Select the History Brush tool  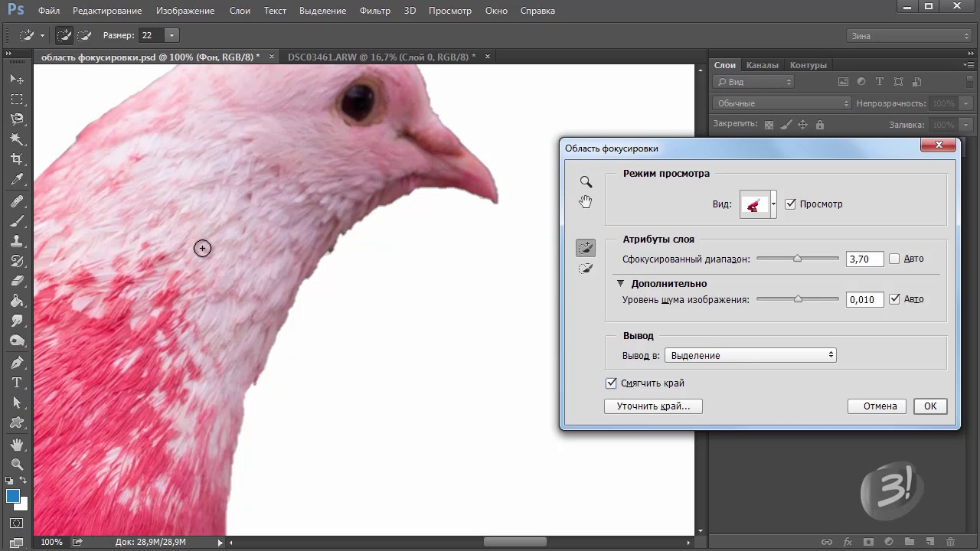point(17,261)
